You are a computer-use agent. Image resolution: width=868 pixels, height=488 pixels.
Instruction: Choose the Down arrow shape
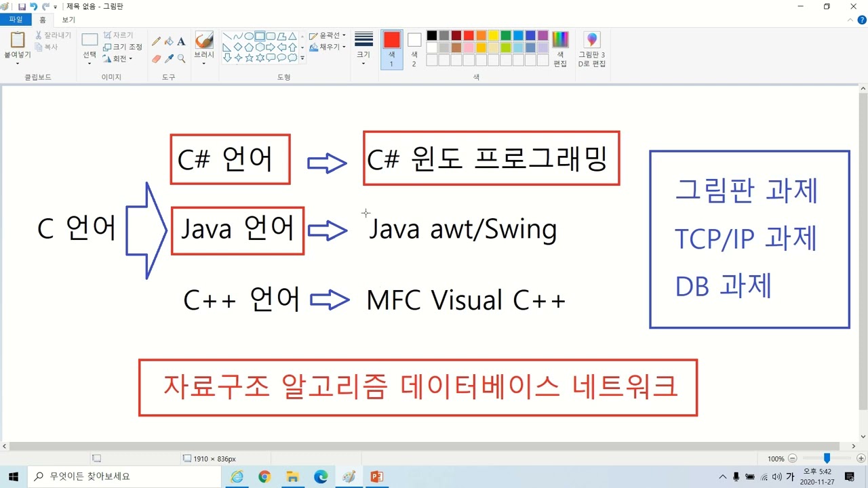pyautogui.click(x=227, y=58)
